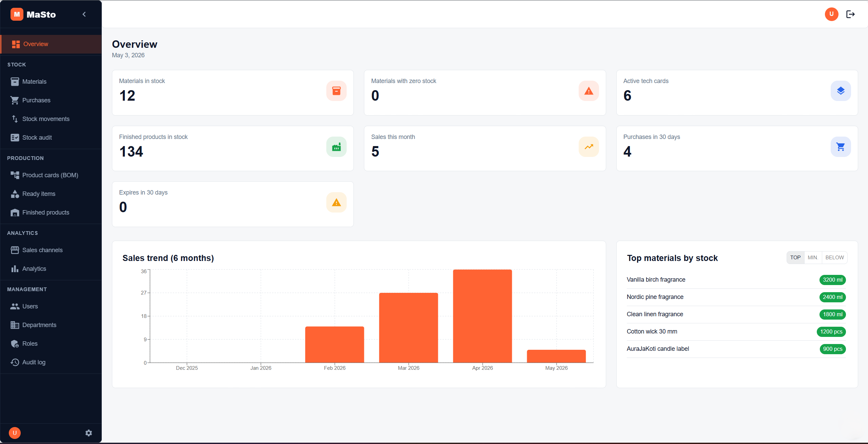The image size is (868, 444).
Task: Click the 1800 ml stock badge
Action: (x=832, y=315)
